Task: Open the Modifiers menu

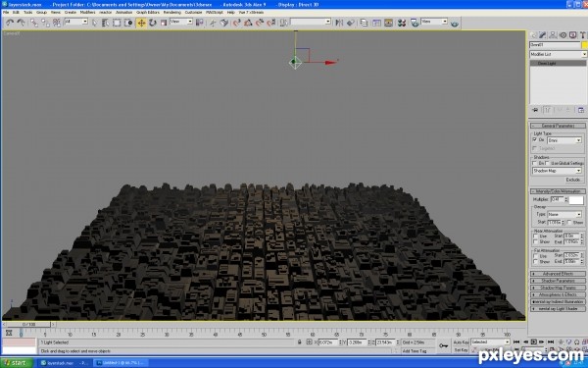Action: 88,13
